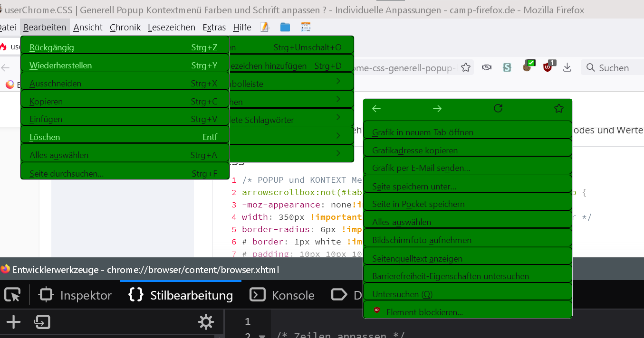Choose Seite speichern unter...
644x338 pixels.
(x=468, y=184)
